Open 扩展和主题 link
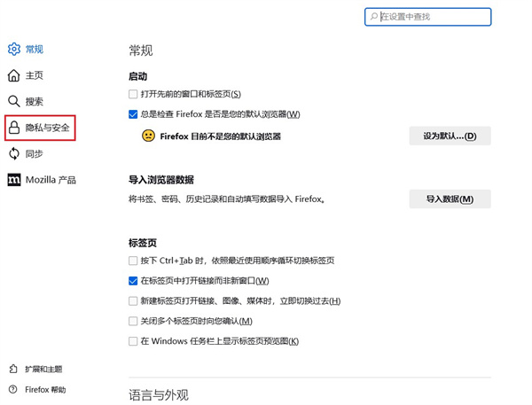The width and height of the screenshot is (532, 405). (x=36, y=369)
